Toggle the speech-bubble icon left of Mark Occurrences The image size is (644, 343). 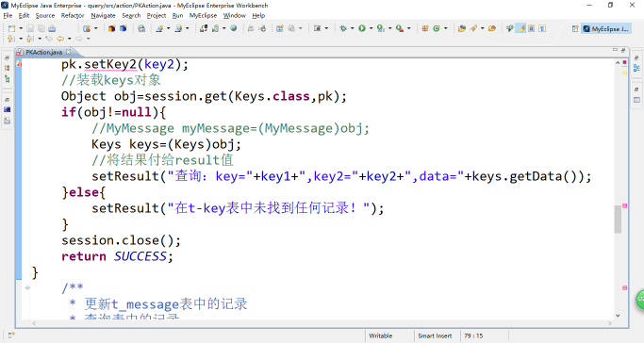pyautogui.click(x=510, y=28)
